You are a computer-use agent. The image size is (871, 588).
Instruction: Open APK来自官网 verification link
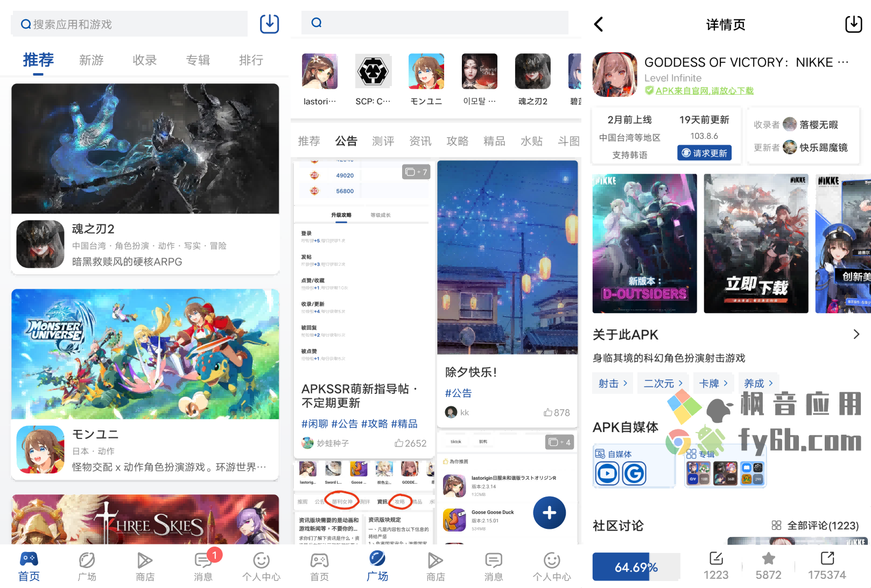704,90
